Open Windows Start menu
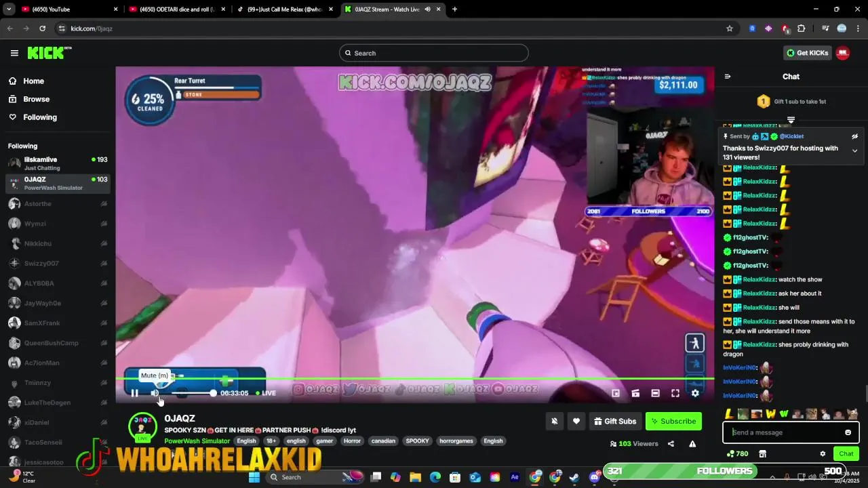The width and height of the screenshot is (868, 488). pos(254,477)
